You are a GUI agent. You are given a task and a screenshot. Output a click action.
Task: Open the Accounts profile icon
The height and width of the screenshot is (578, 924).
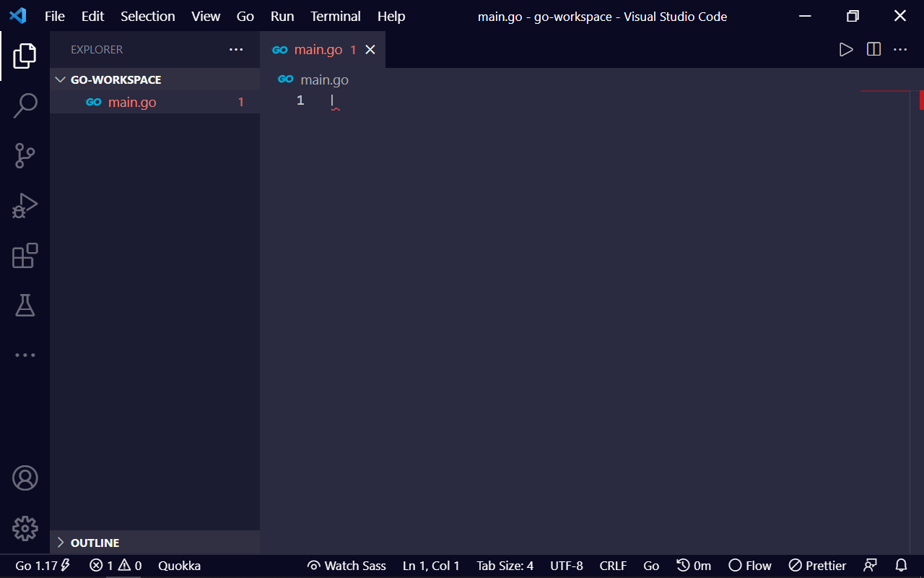coord(25,478)
